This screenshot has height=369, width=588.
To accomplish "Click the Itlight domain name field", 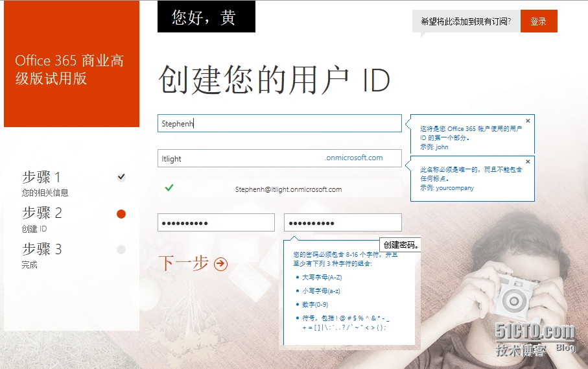I will (x=240, y=158).
